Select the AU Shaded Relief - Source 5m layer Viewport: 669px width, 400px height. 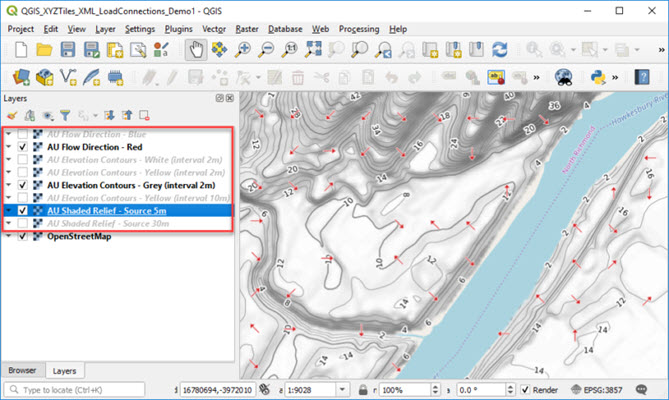pos(107,211)
